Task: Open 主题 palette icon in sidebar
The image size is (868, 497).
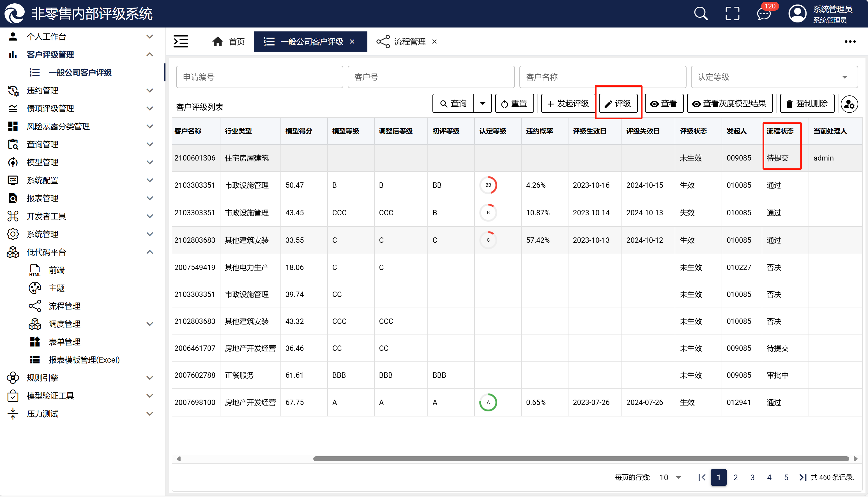Action: (x=35, y=288)
